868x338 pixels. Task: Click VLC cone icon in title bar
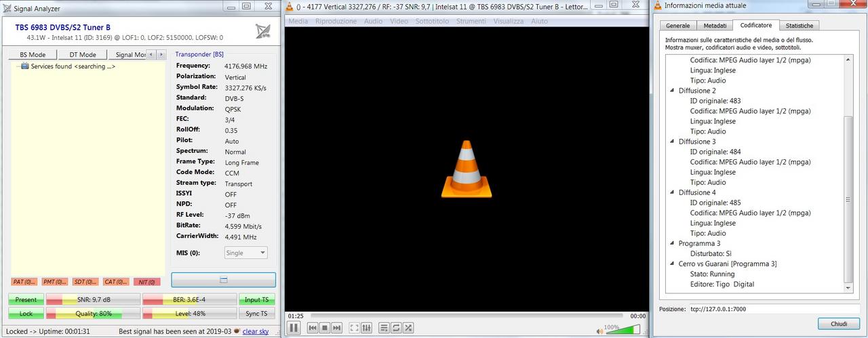pyautogui.click(x=290, y=6)
